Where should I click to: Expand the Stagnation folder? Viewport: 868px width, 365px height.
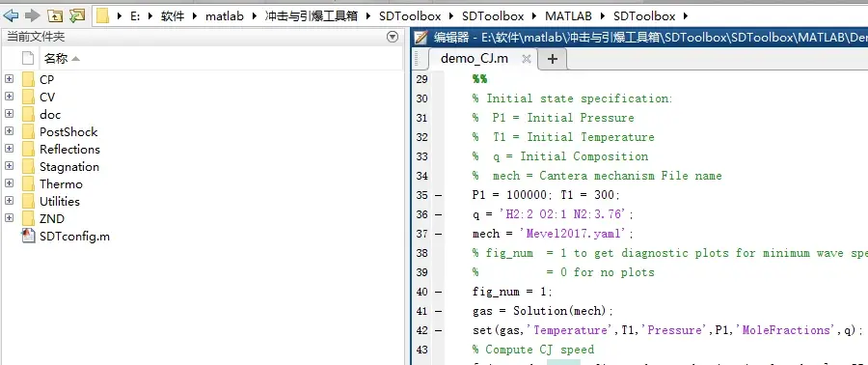pyautogui.click(x=9, y=166)
